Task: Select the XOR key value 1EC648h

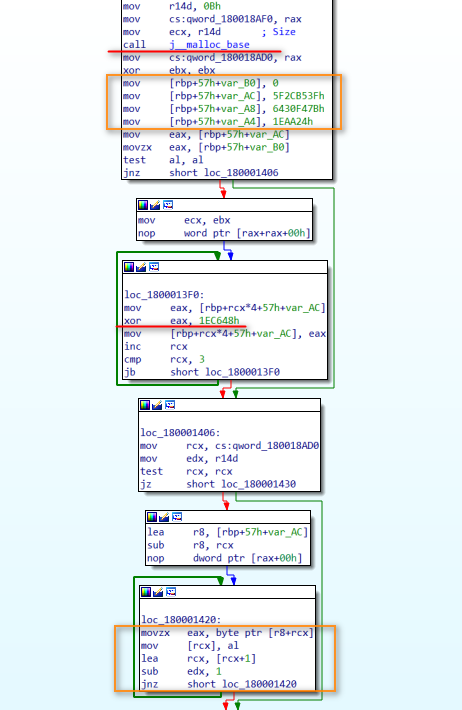Action: point(219,321)
